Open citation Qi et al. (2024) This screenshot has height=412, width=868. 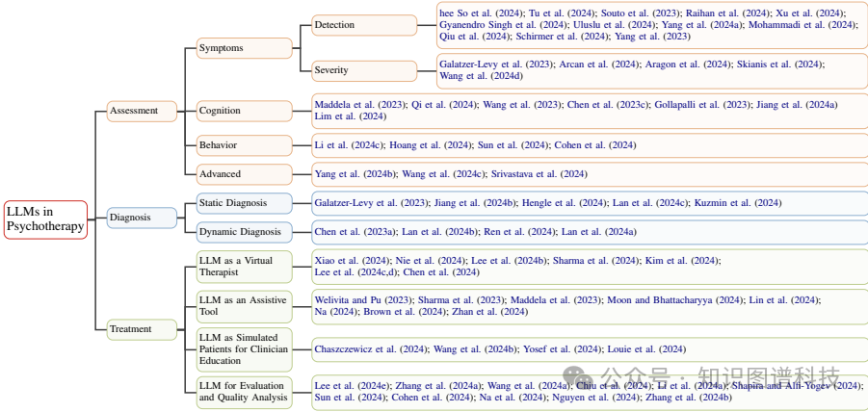click(444, 105)
